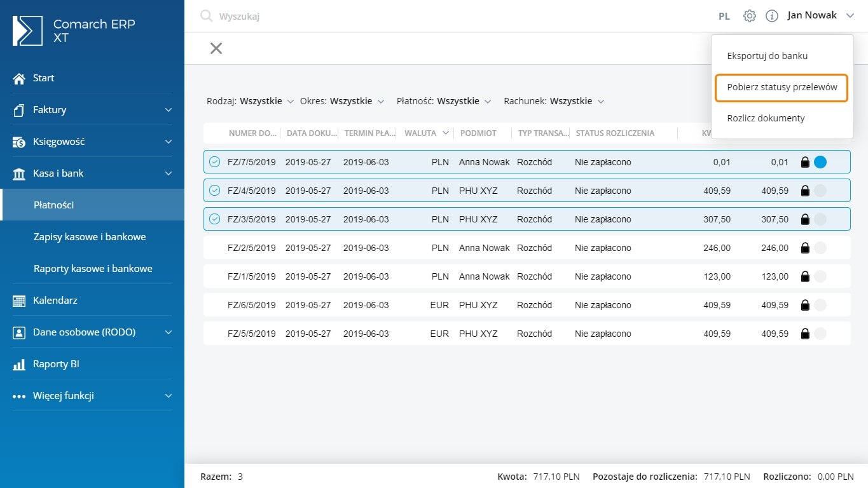Open Raporty BI chart icon
Image resolution: width=868 pixels, height=488 pixels.
point(19,364)
